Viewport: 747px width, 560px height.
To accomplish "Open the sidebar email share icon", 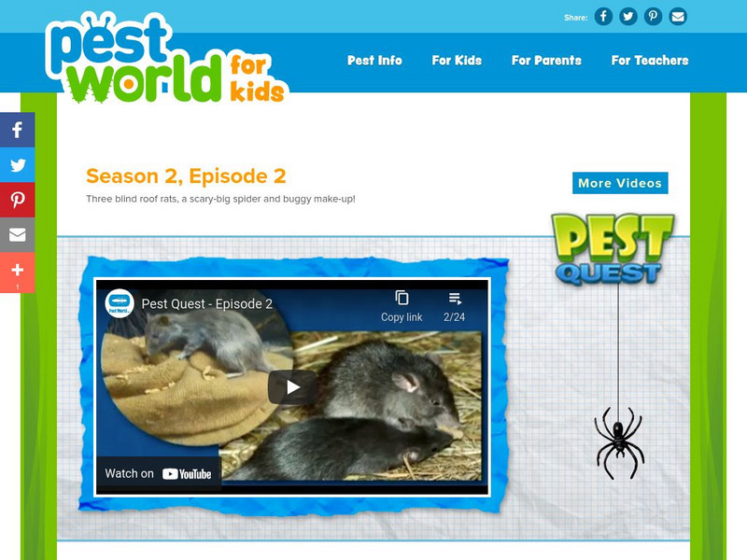I will coord(17,234).
